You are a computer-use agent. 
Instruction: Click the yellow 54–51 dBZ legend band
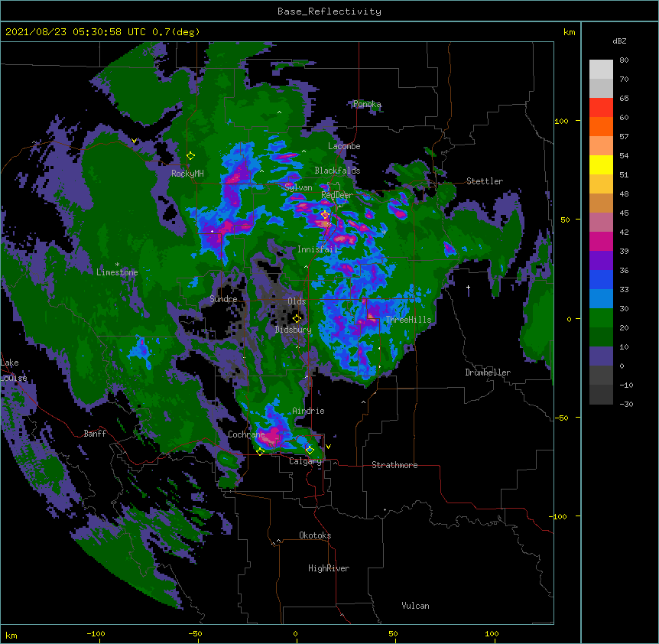coord(601,164)
